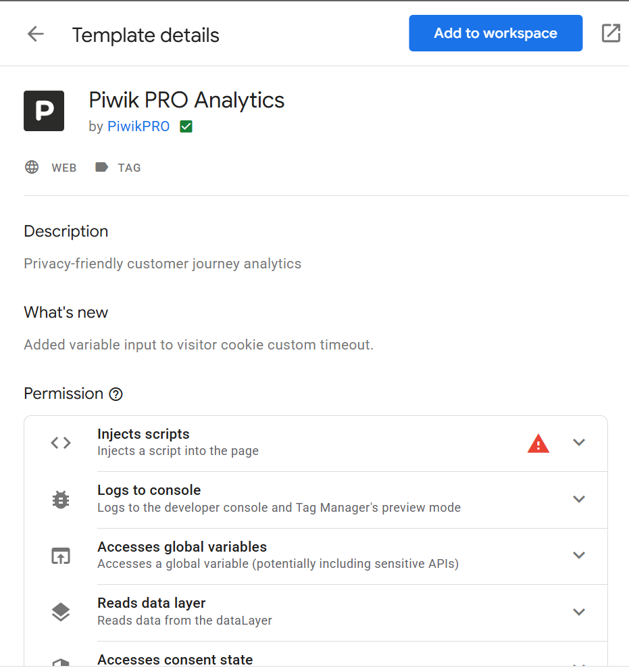Screen dimensions: 629x672
Task: Click the Logs to console bug icon
Action: [x=61, y=500]
